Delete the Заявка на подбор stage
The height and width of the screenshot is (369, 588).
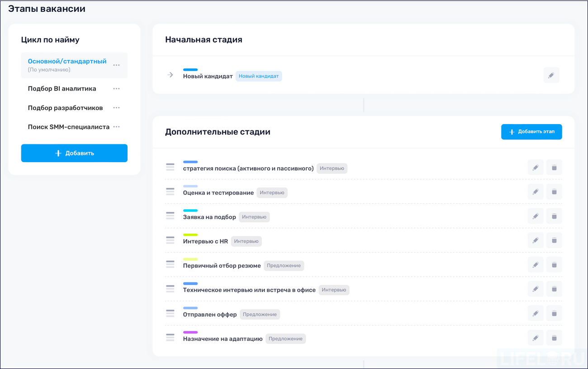[554, 216]
